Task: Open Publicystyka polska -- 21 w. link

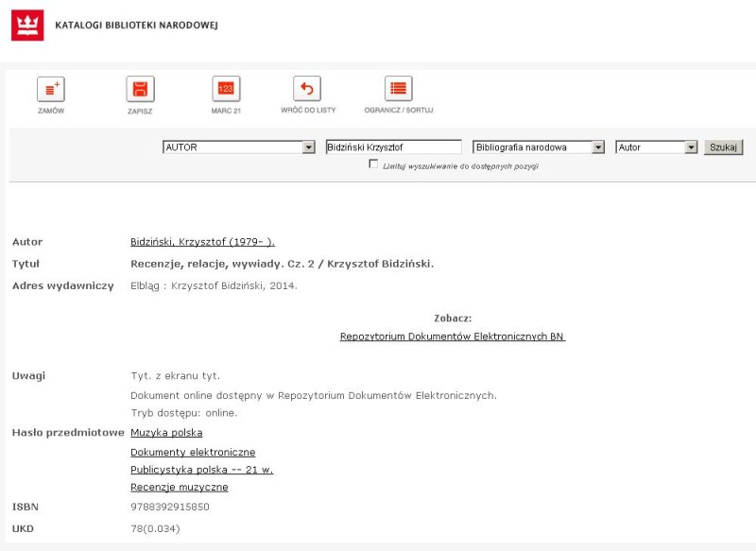Action: [201, 470]
